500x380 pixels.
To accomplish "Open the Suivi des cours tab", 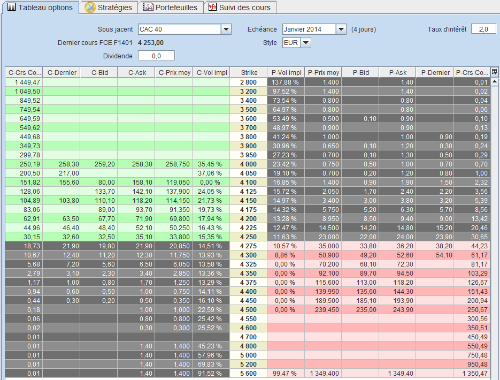I will click(x=240, y=7).
